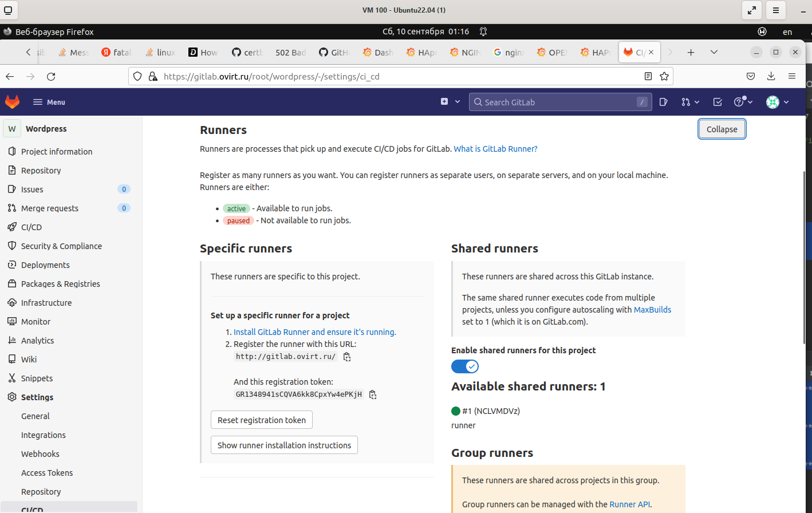Open Install GitLab Runner link
812x513 pixels.
point(315,332)
